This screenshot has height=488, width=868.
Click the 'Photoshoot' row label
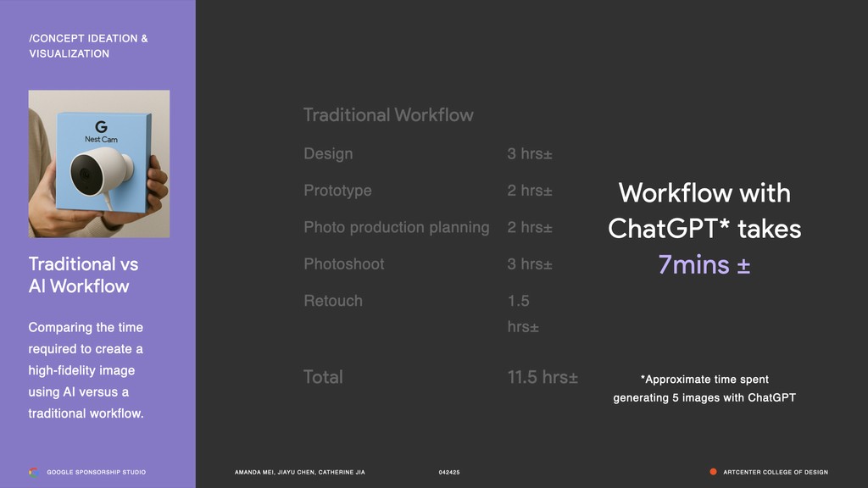(344, 264)
